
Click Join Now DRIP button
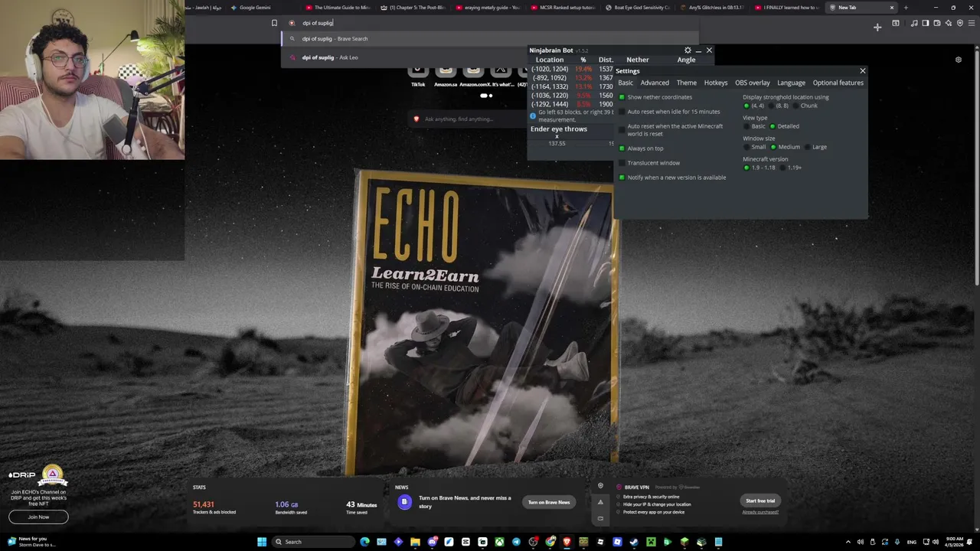pyautogui.click(x=38, y=517)
